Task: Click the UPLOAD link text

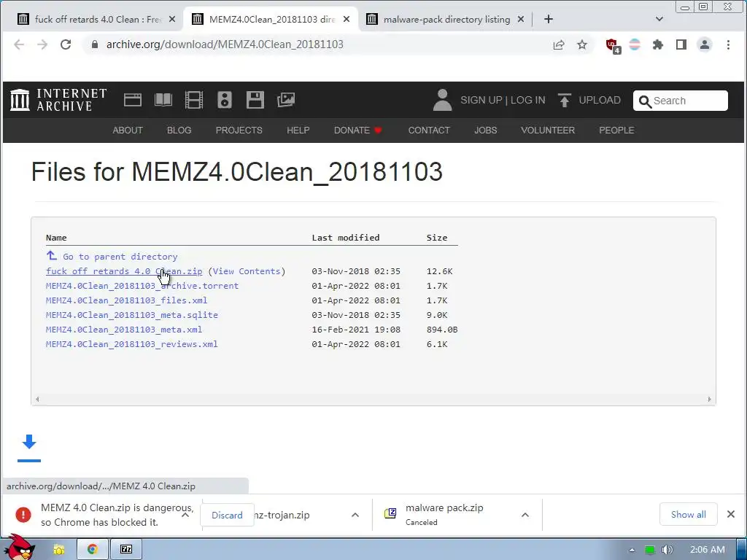Action: click(600, 100)
